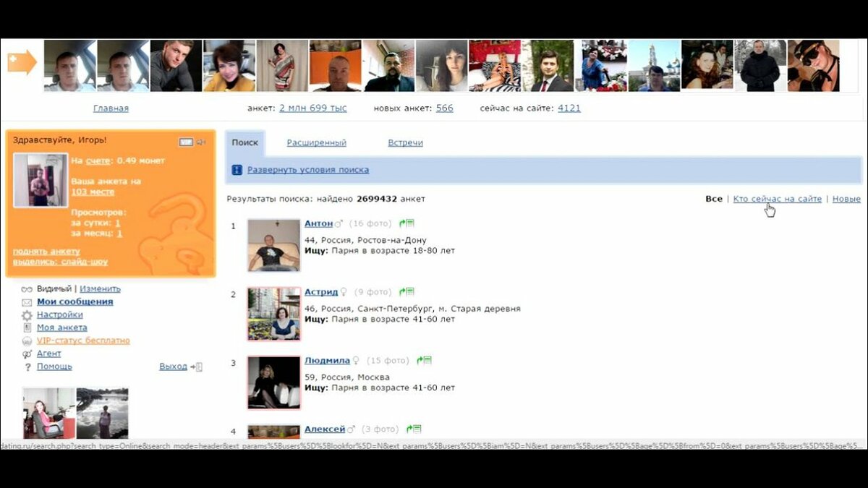Open Людмила's profile name link
Screen dimensions: 868x488
(327, 360)
